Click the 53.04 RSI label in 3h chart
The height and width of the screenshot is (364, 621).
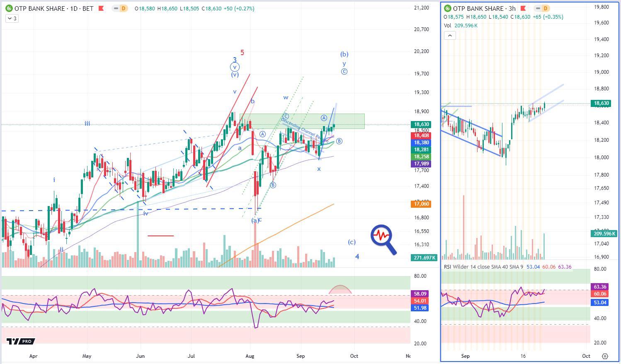point(600,303)
